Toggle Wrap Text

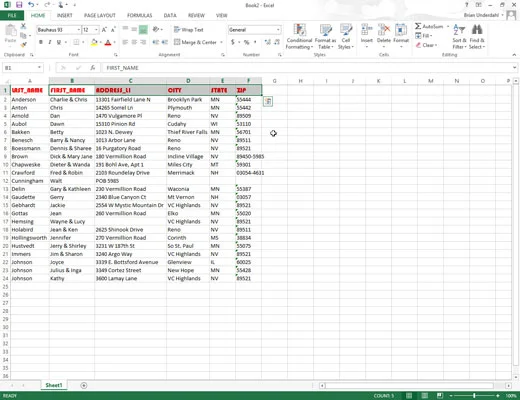[x=188, y=30]
